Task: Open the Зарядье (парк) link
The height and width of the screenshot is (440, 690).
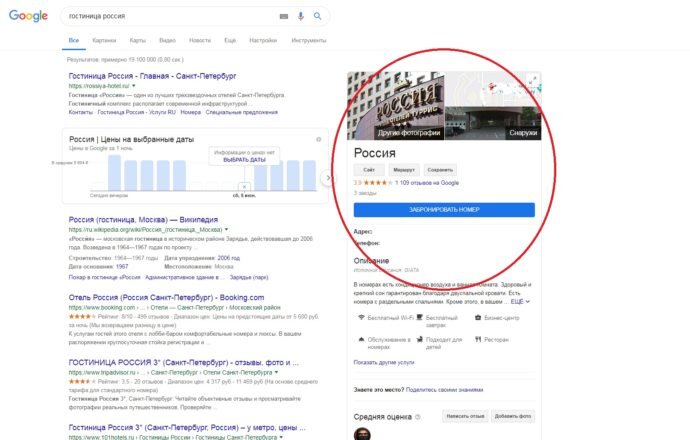Action: [249, 277]
